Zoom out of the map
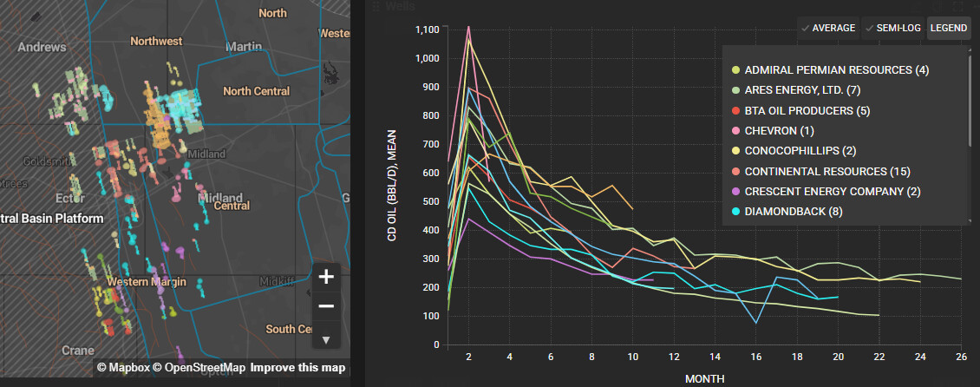The image size is (980, 387). tap(326, 306)
